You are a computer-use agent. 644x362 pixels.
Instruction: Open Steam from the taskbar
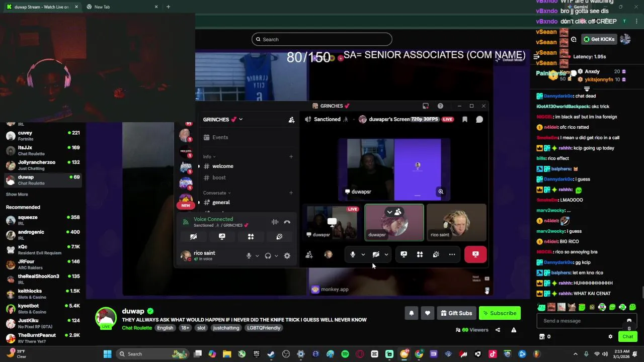pyautogui.click(x=271, y=354)
